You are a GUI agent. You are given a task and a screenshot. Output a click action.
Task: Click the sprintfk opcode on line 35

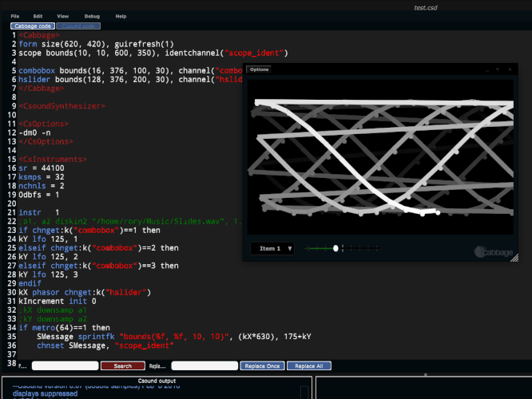[x=97, y=337]
